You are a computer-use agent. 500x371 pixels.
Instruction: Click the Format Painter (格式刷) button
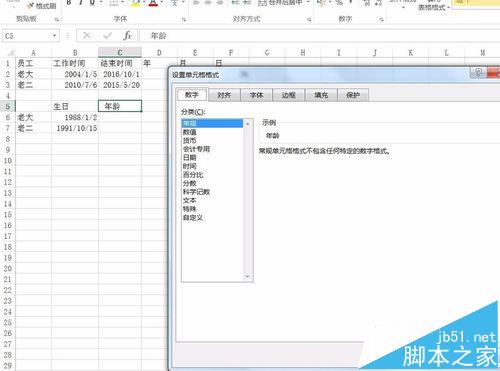[x=41, y=6]
